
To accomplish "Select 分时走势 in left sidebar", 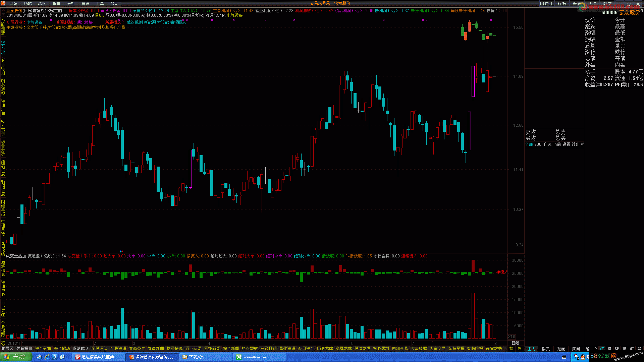I will point(3,27).
